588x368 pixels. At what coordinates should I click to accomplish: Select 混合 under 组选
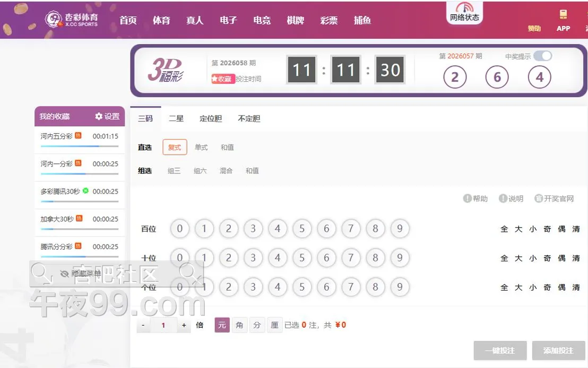coord(226,171)
